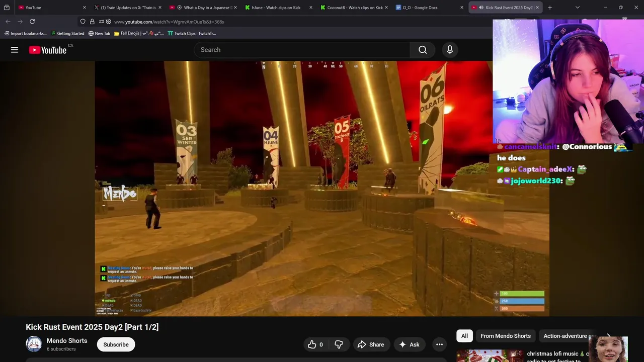Screen dimensions: 644x362
Task: Close the Train Updates X tab
Action: [160, 8]
